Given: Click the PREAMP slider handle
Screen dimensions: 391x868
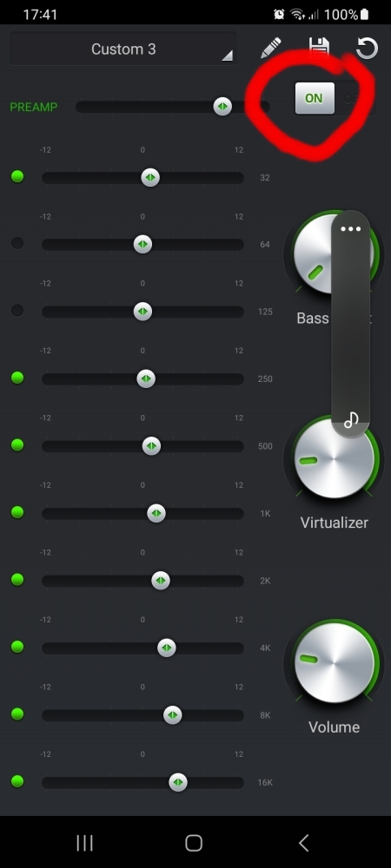Looking at the screenshot, I should tap(222, 106).
